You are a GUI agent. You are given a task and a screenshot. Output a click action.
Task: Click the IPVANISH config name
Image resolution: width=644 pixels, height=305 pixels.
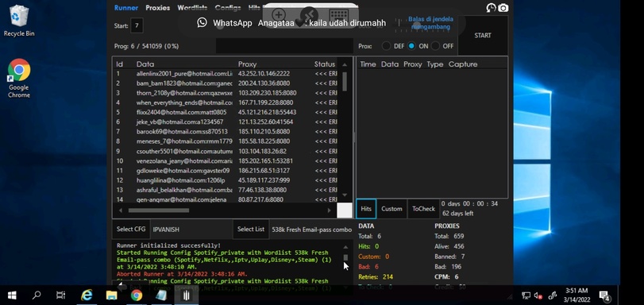click(166, 230)
